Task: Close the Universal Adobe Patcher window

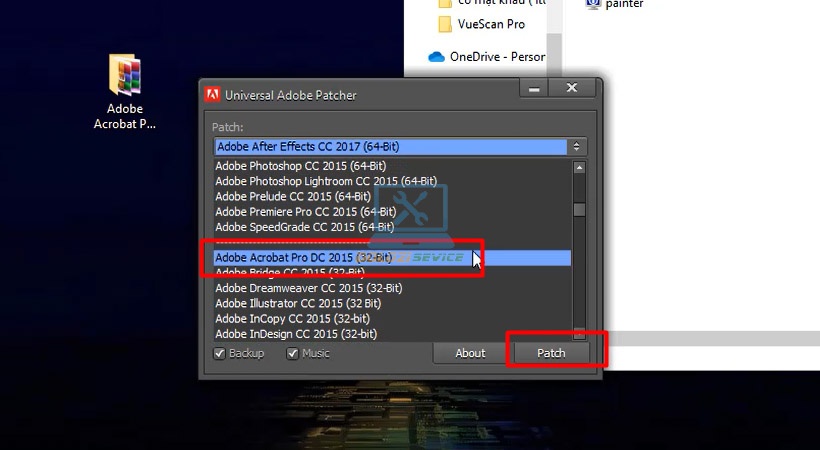Action: 572,88
